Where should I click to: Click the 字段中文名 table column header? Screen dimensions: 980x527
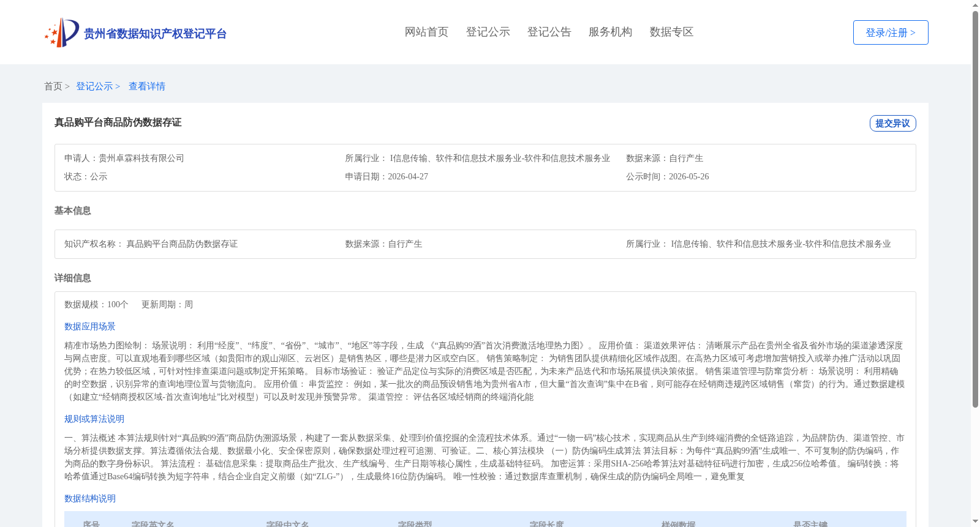pos(288,524)
